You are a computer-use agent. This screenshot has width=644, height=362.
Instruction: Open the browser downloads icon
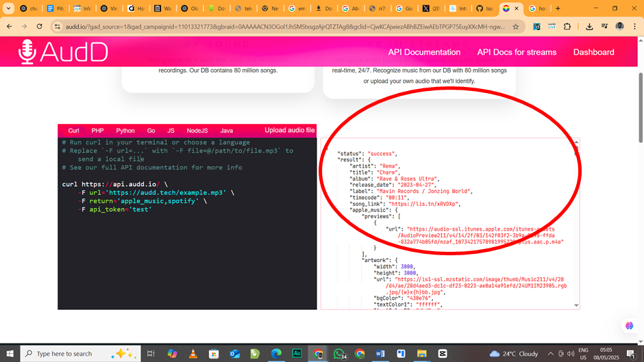(x=589, y=26)
